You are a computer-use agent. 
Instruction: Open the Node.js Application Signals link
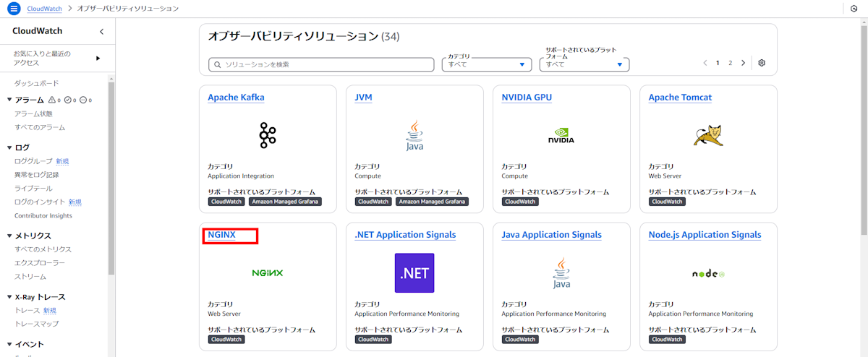point(705,235)
